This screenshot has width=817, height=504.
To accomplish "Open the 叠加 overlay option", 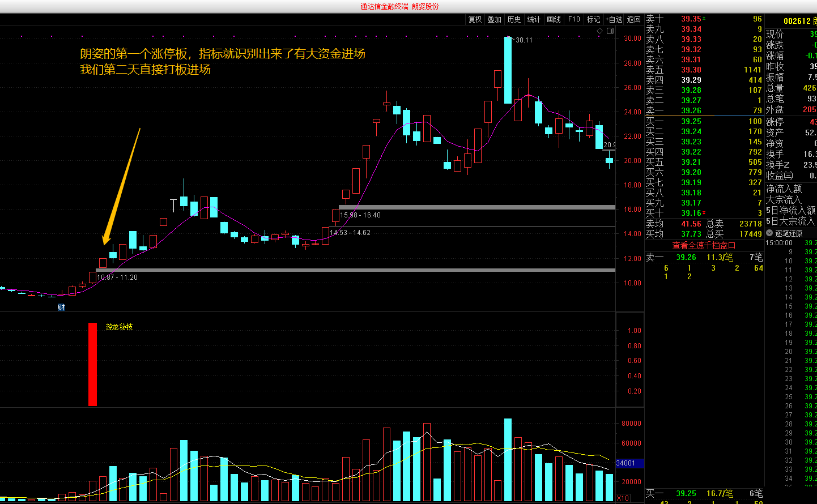I will click(x=495, y=19).
